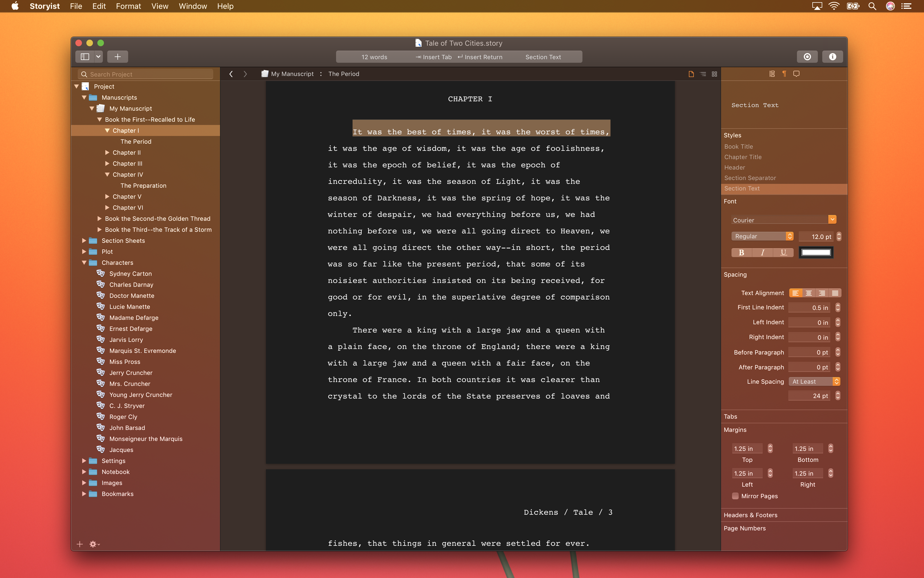This screenshot has width=924, height=578.
Task: Click the plus button in the toolbar
Action: [x=118, y=57]
